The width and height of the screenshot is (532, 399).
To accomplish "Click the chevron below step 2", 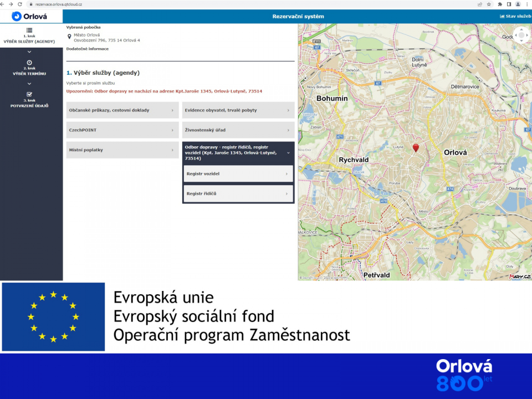I will 29,84.
